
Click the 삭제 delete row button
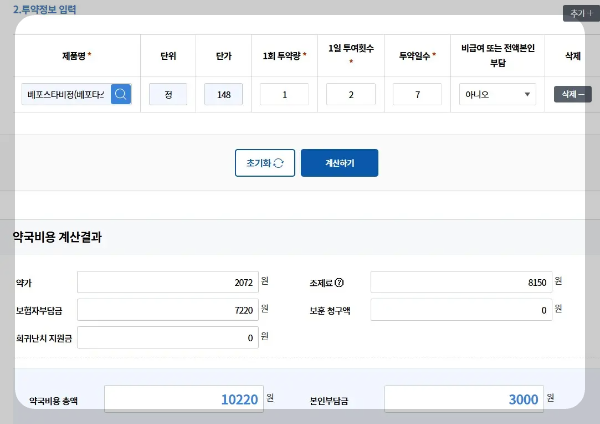573,94
